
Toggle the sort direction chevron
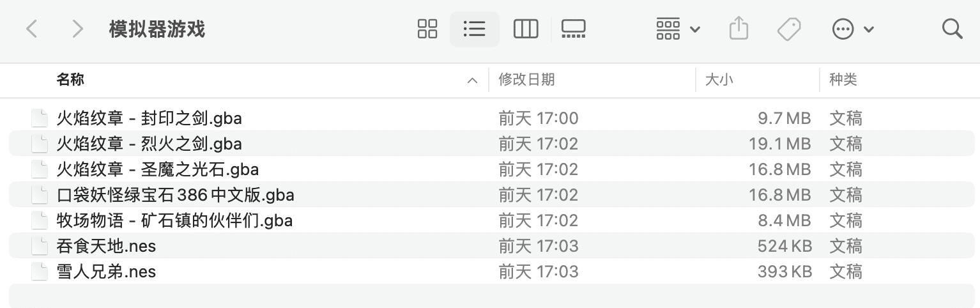tap(472, 81)
